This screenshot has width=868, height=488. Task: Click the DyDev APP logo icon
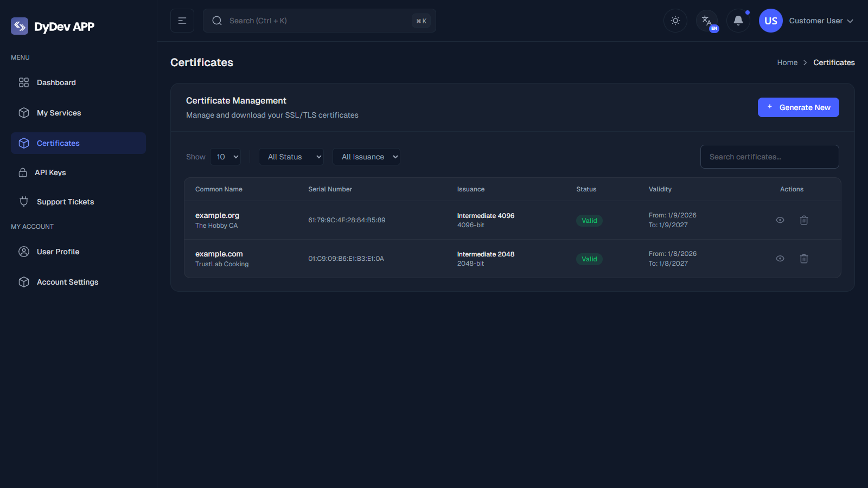click(x=20, y=26)
